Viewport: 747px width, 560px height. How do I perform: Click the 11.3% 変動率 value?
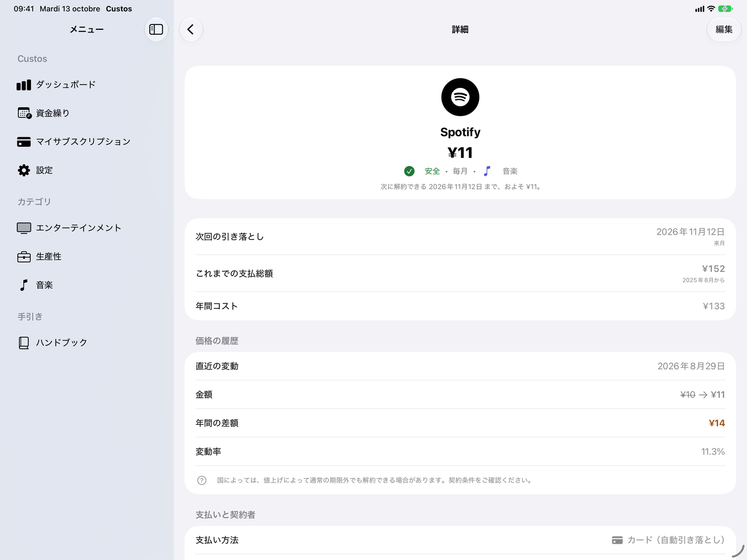pyautogui.click(x=713, y=451)
